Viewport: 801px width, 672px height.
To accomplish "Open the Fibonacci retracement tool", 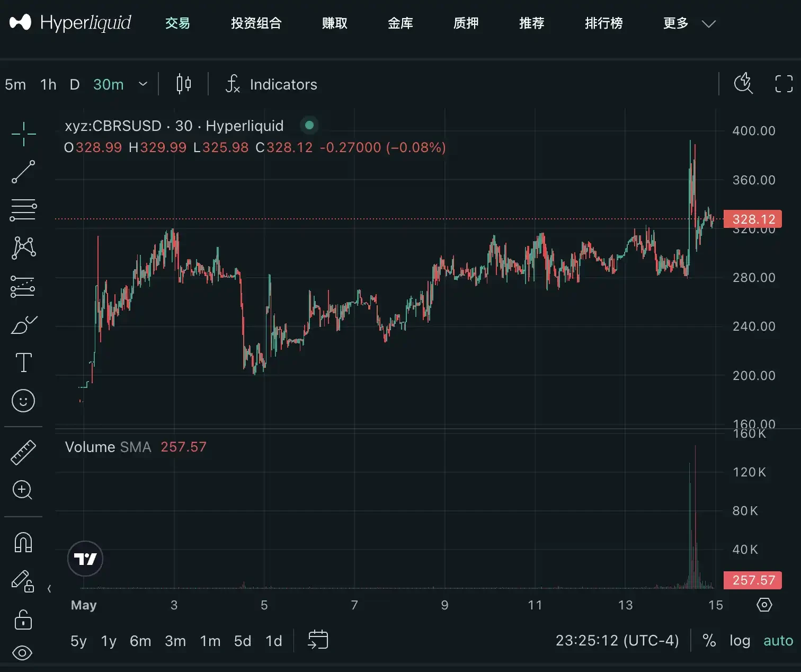I will click(x=23, y=210).
